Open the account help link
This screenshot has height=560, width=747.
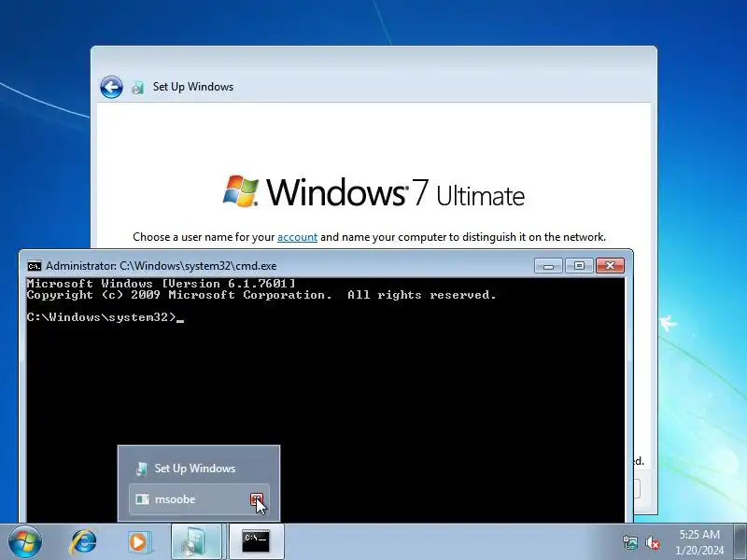[x=297, y=237]
